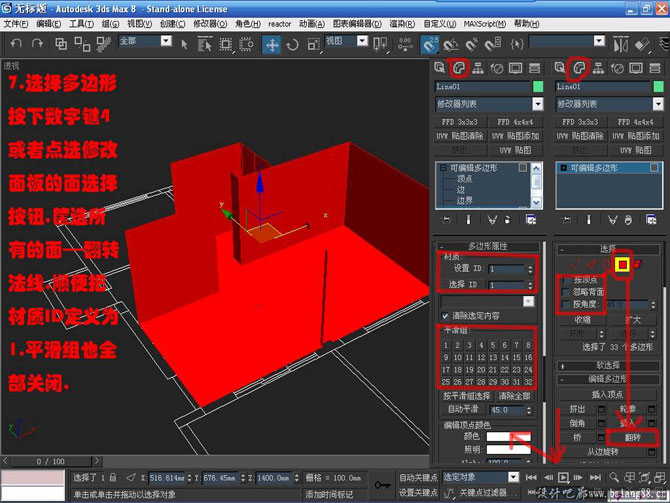Click Pin Stack icon in right panel
Image resolution: width=670 pixels, height=503 pixels.
tap(566, 220)
